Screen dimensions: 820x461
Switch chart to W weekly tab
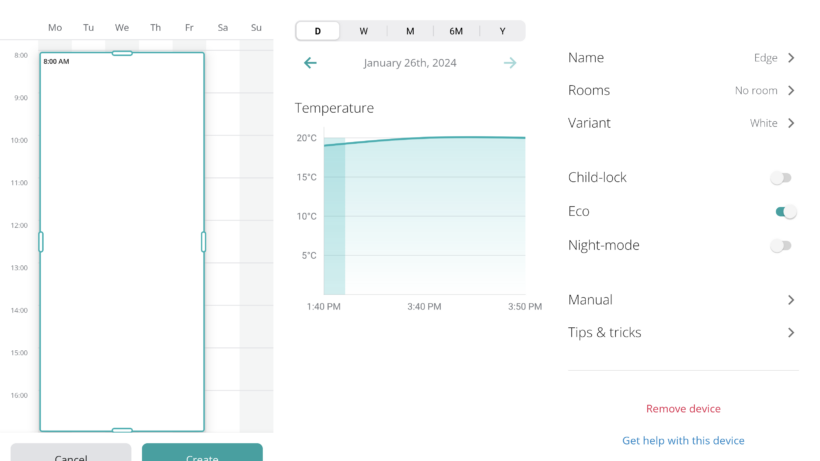pyautogui.click(x=363, y=31)
